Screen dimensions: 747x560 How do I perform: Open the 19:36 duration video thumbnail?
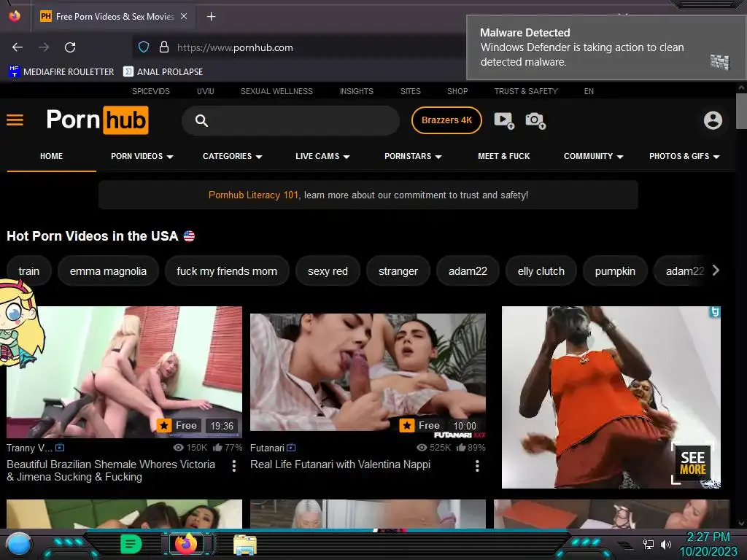coord(124,372)
